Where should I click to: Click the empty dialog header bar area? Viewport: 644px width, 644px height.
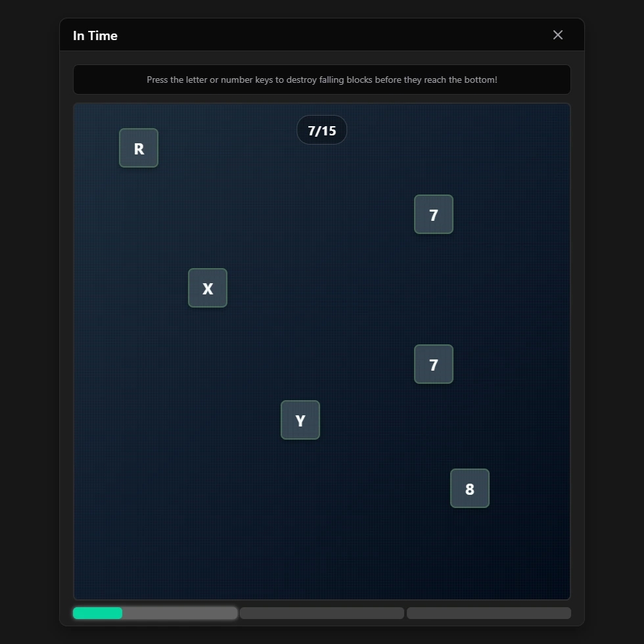[329, 35]
